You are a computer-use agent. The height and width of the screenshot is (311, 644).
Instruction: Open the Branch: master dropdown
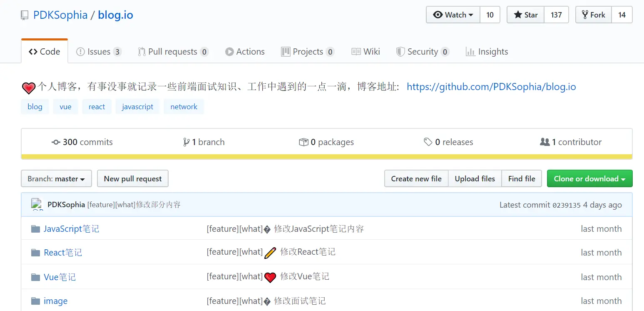pos(56,178)
